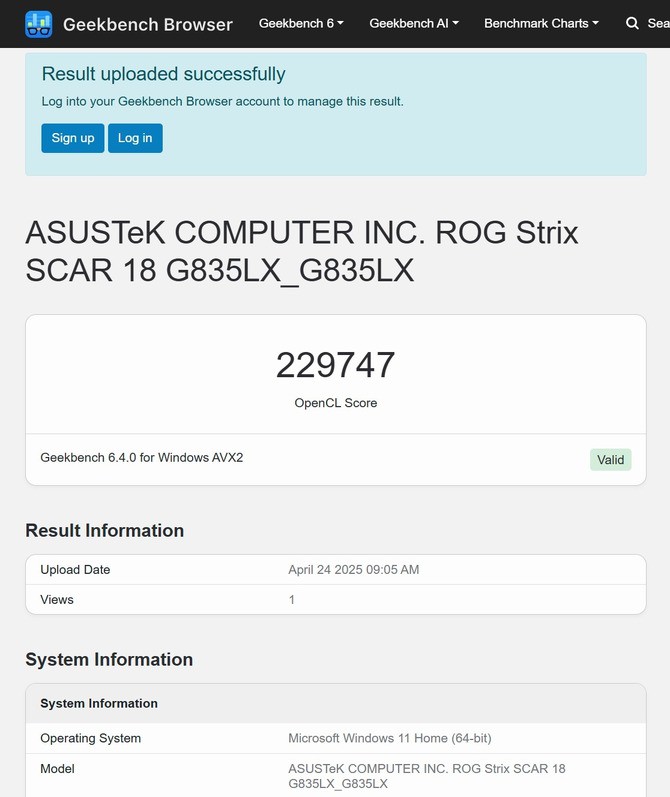Open the Benchmark Charts dropdown

[x=541, y=23]
